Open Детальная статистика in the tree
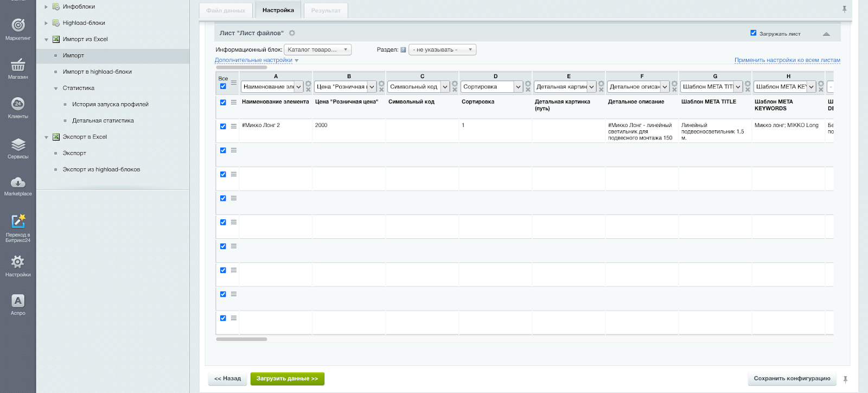Viewport: 868px width, 393px height. click(x=103, y=121)
